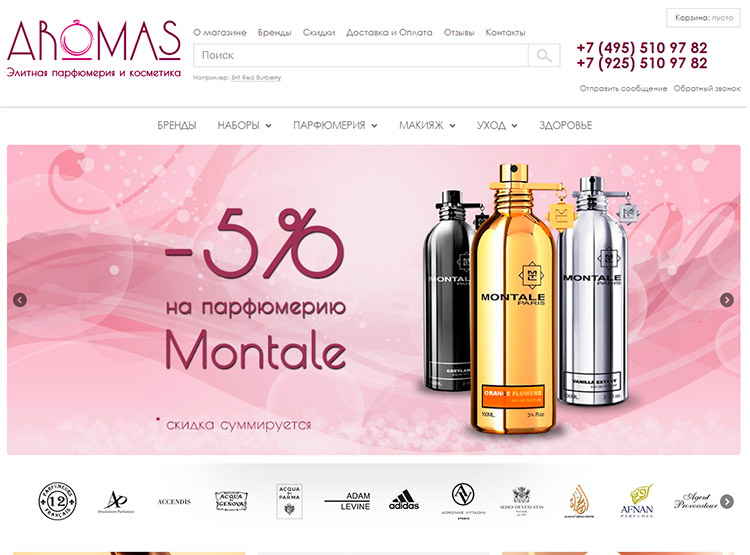
Task: Click the 12 Parfumeurs Francais logo
Action: [57, 501]
